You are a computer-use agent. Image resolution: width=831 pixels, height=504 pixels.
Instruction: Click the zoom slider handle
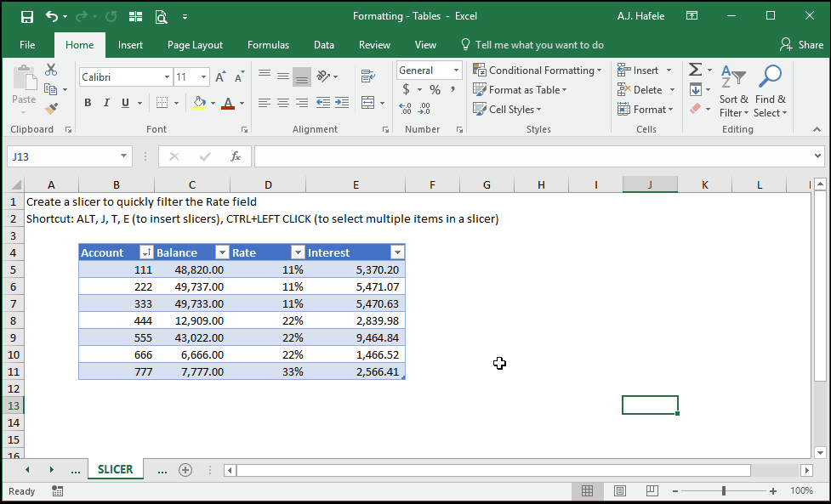(724, 491)
